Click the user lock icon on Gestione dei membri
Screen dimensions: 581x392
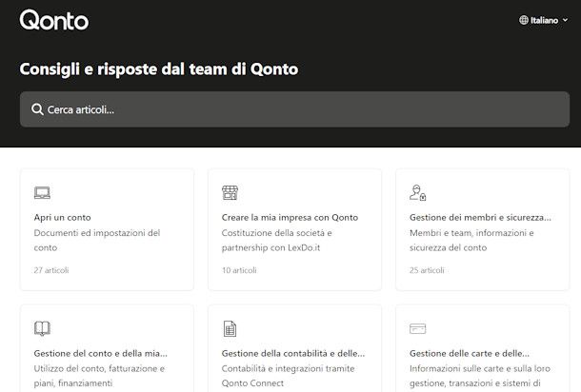coord(417,193)
